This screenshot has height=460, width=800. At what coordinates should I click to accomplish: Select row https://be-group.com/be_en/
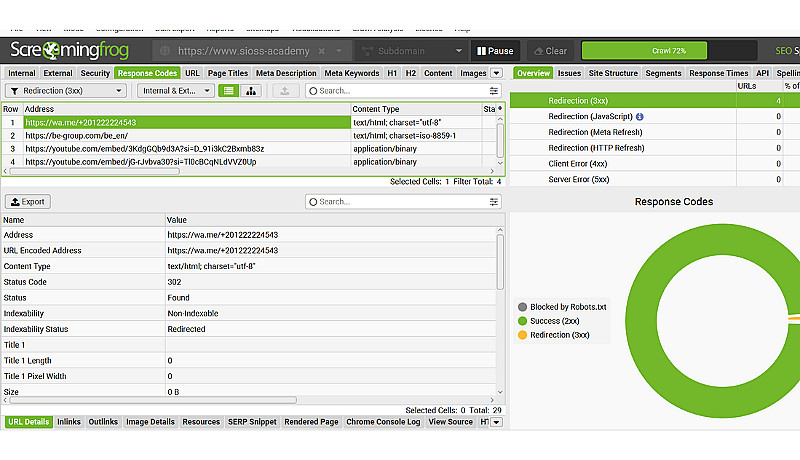[248, 136]
